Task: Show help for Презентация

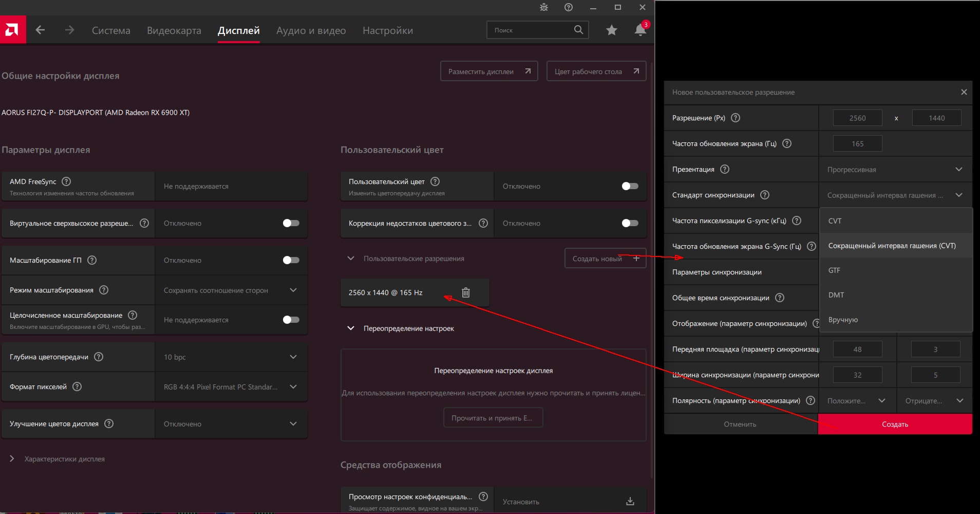Action: pos(725,169)
